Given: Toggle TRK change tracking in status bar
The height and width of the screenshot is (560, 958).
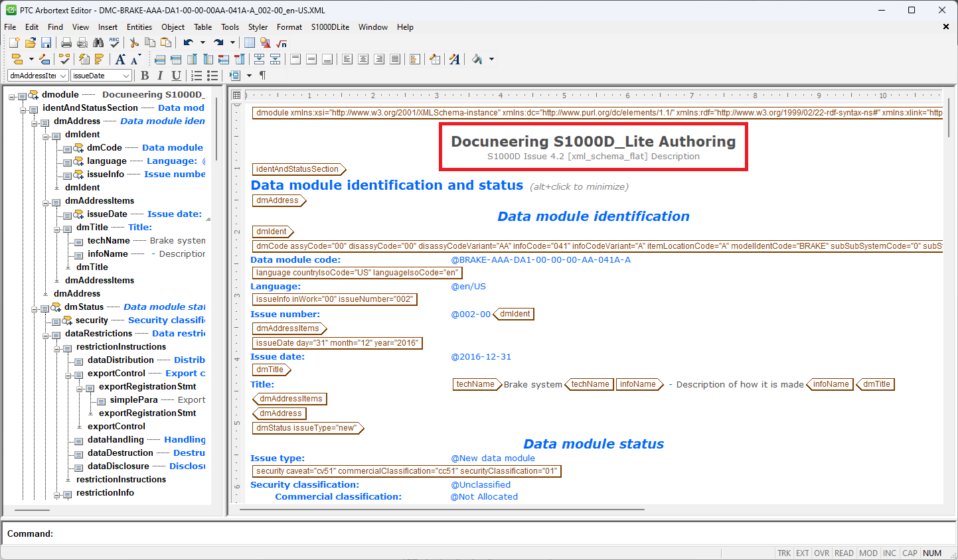Looking at the screenshot, I should (x=784, y=553).
